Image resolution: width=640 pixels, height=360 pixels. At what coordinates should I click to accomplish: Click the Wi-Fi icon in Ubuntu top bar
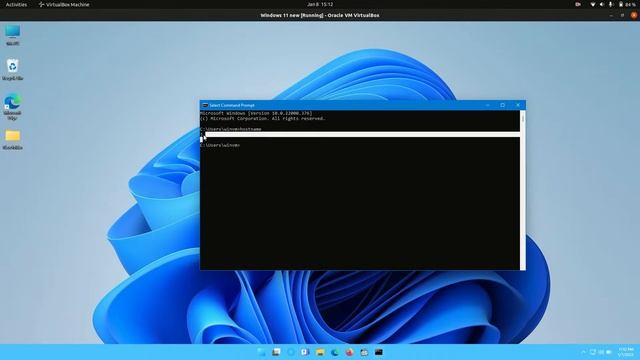pyautogui.click(x=593, y=4)
